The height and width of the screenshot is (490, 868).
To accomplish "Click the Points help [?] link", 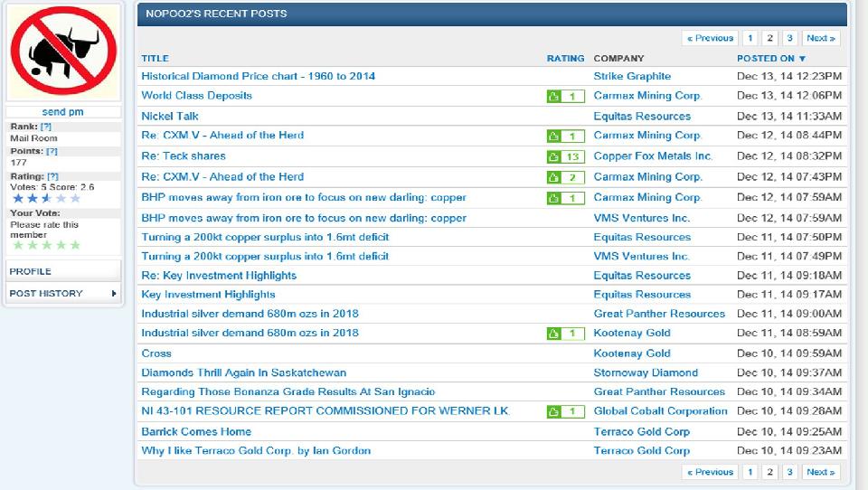I will 52,152.
